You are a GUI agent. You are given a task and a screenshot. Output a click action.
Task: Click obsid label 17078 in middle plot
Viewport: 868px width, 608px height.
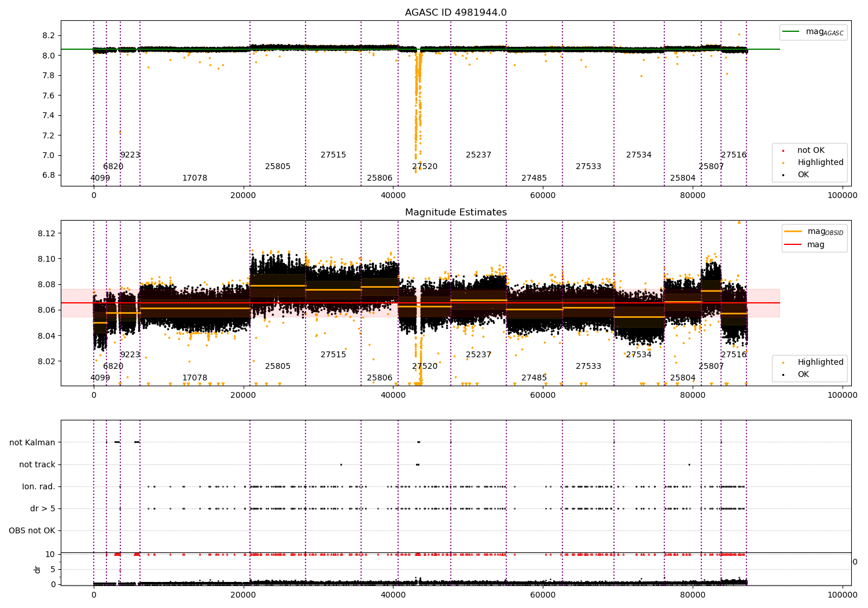(194, 378)
